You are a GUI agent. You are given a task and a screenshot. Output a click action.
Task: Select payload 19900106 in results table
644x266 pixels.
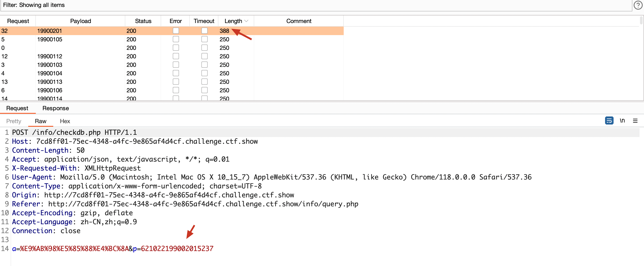tap(49, 90)
